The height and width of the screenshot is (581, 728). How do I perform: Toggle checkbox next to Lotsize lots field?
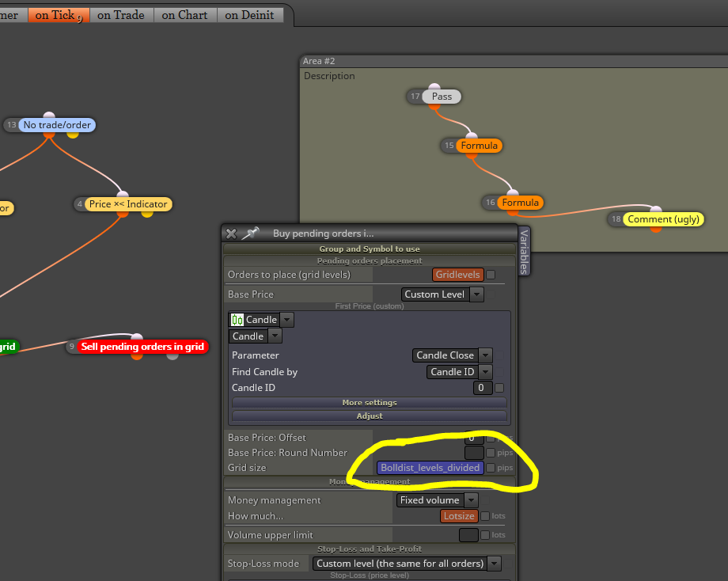485,516
